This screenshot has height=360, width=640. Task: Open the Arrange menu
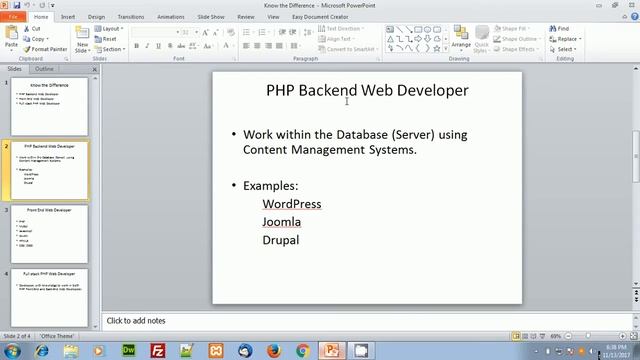461,39
